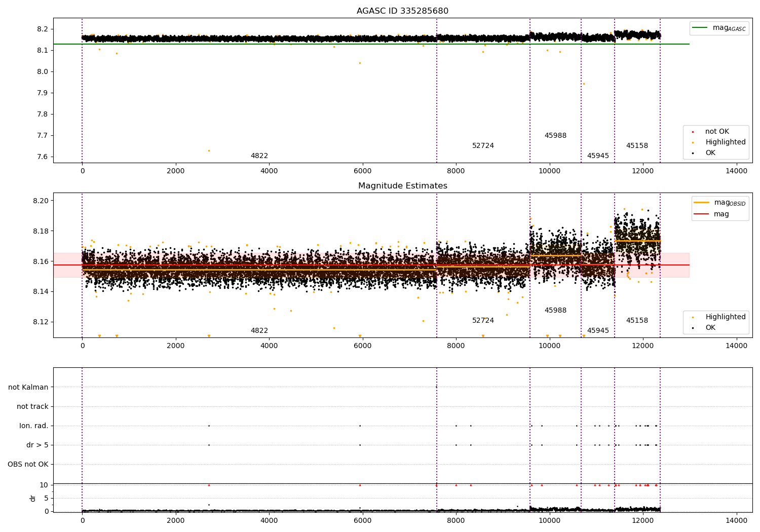Image resolution: width=760 pixels, height=532 pixels.
Task: Click the y-axis tick "8.18"
Action: coord(41,232)
